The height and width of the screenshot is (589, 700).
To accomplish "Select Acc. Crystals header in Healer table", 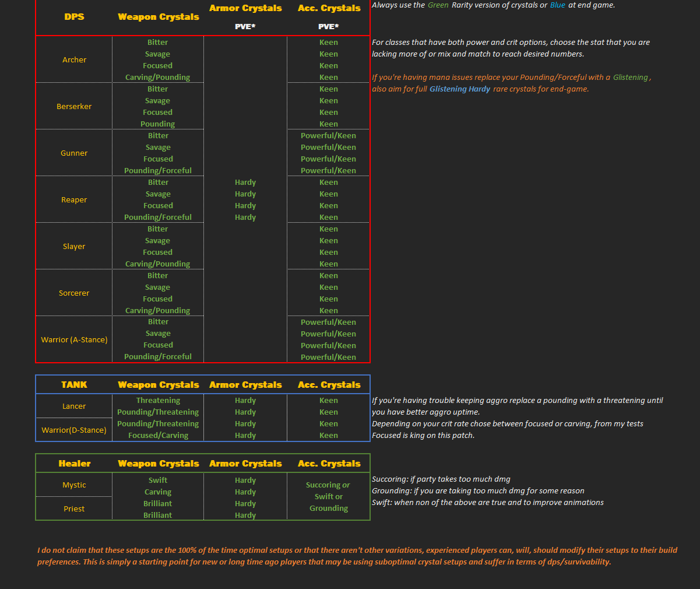I will (x=329, y=464).
